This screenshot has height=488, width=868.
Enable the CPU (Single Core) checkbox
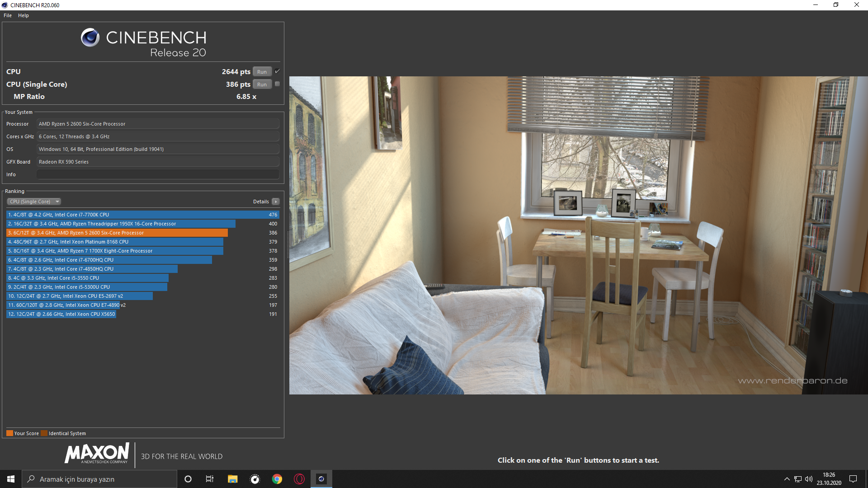tap(277, 84)
